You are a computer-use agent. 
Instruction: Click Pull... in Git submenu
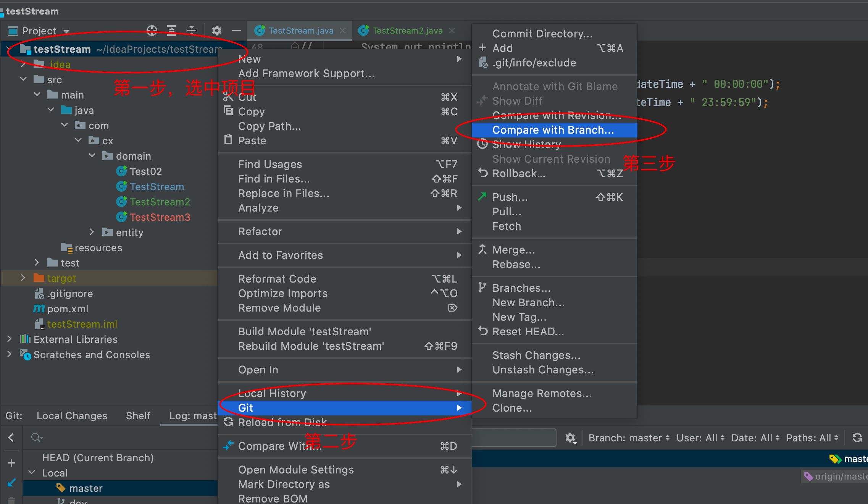554,212
